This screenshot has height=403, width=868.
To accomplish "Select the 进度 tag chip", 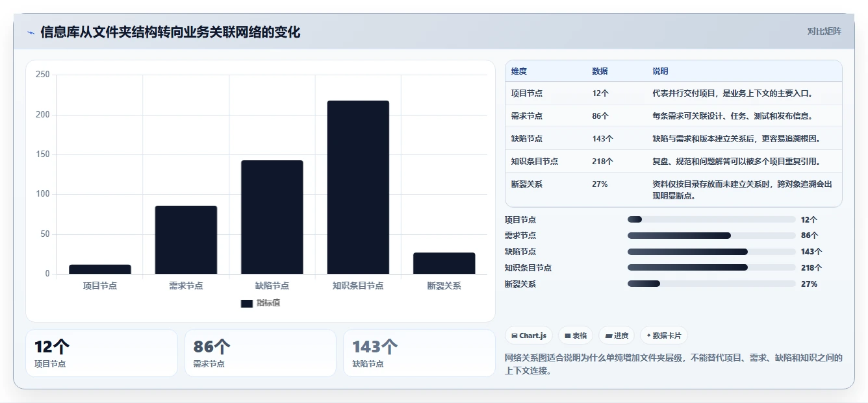I will click(x=617, y=336).
